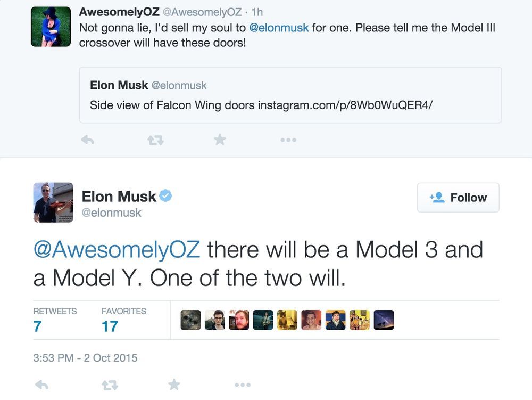Open the @AwesomelyOZ mention in Elon's reply
This screenshot has height=400, width=532.
pyautogui.click(x=117, y=250)
